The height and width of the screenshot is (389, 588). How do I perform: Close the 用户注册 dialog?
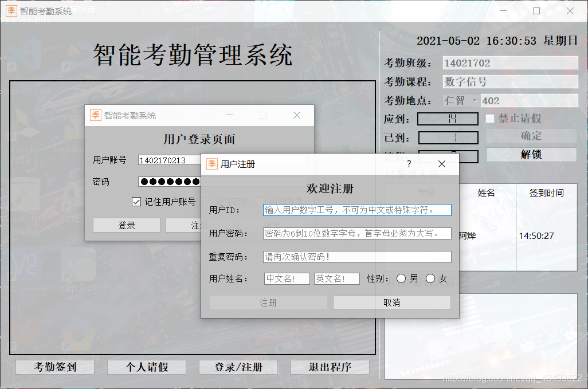[x=442, y=164]
